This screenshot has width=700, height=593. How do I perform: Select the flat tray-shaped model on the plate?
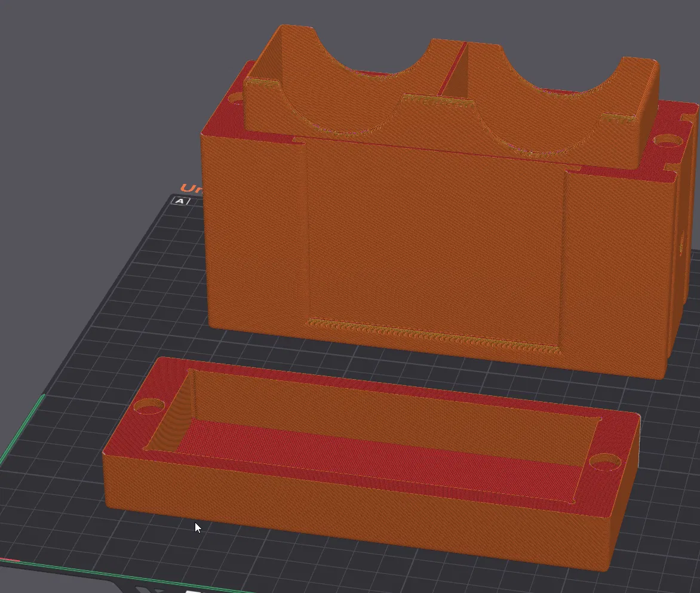pos(372,464)
